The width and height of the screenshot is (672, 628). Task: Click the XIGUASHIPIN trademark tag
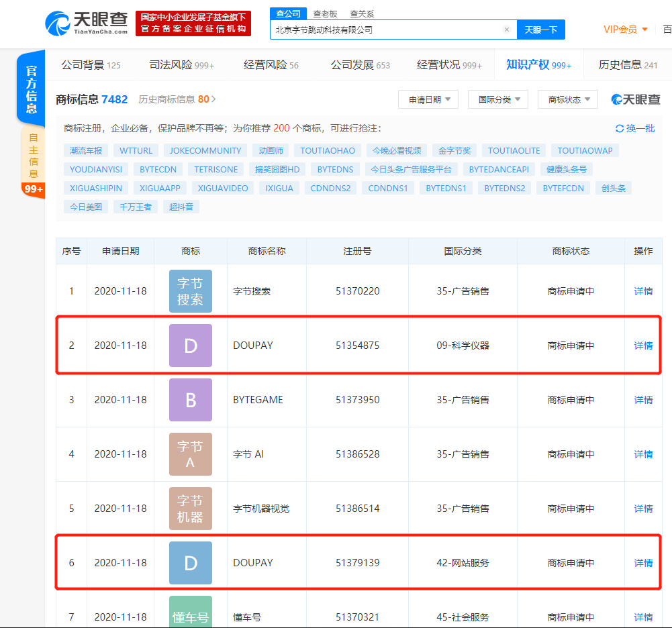pyautogui.click(x=96, y=189)
